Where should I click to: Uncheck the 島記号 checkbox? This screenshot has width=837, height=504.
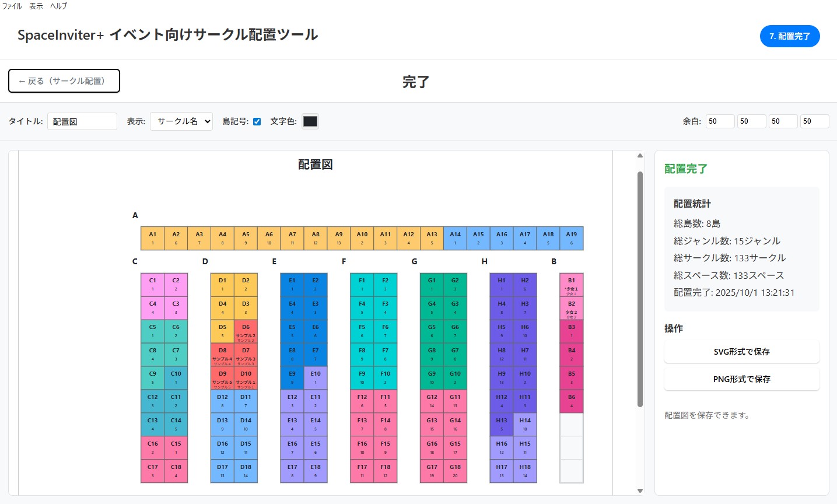(258, 121)
